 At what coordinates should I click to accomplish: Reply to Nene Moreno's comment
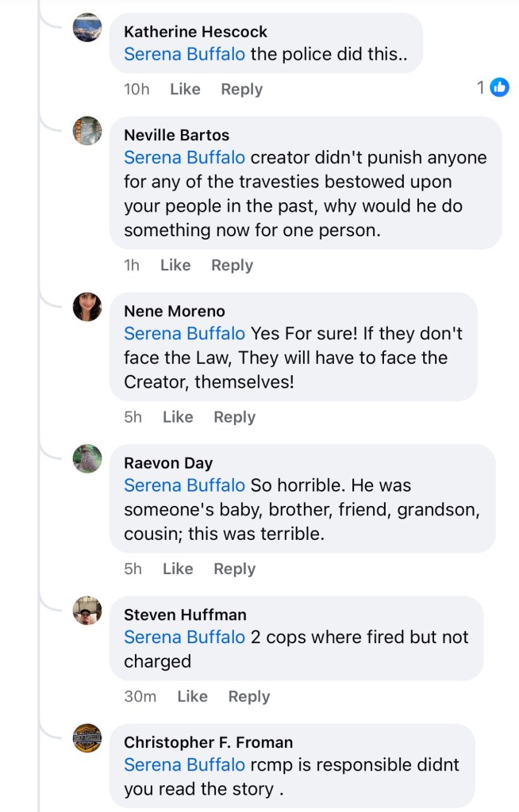tap(234, 417)
